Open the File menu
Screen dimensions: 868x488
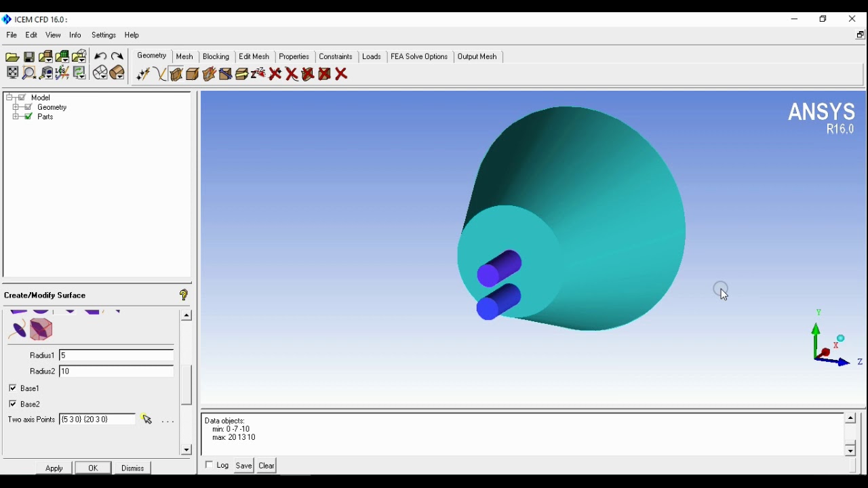tap(12, 35)
